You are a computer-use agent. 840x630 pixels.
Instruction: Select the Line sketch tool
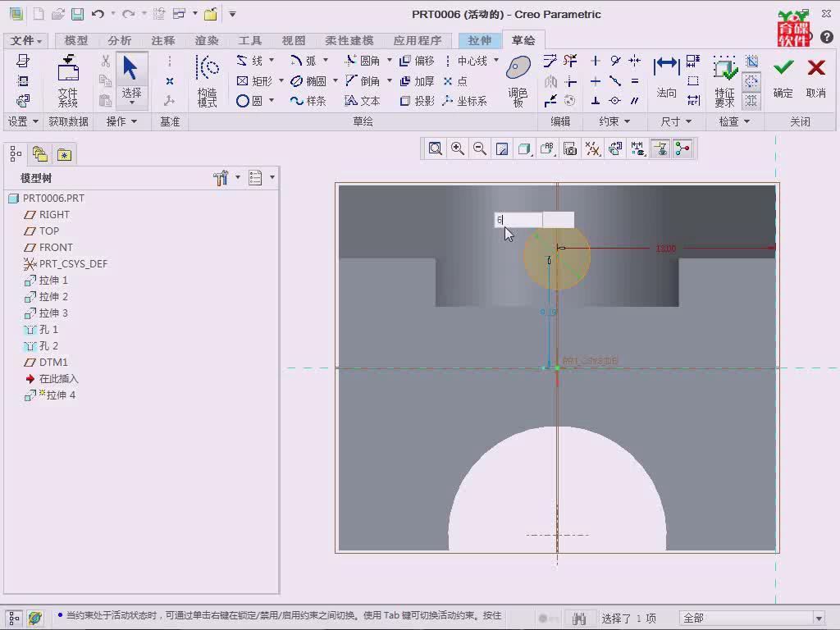tap(249, 61)
